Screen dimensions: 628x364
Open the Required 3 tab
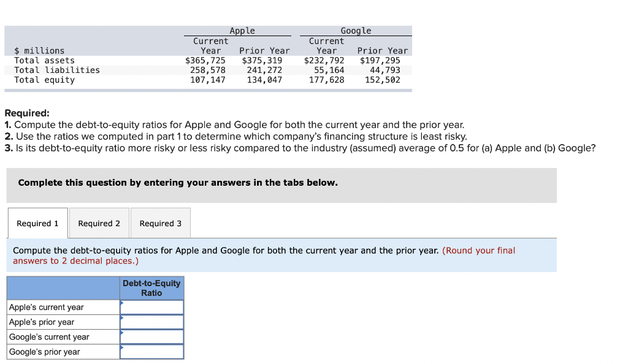coord(160,222)
